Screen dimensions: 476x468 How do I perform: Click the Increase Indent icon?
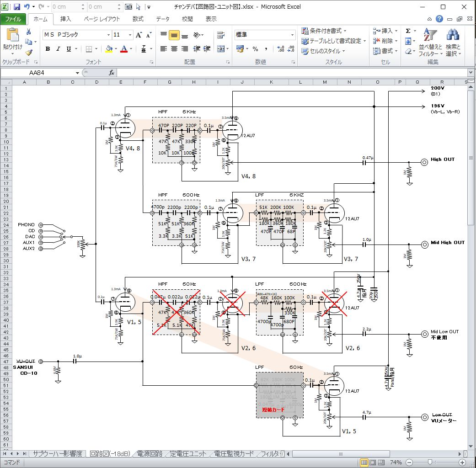(x=207, y=48)
